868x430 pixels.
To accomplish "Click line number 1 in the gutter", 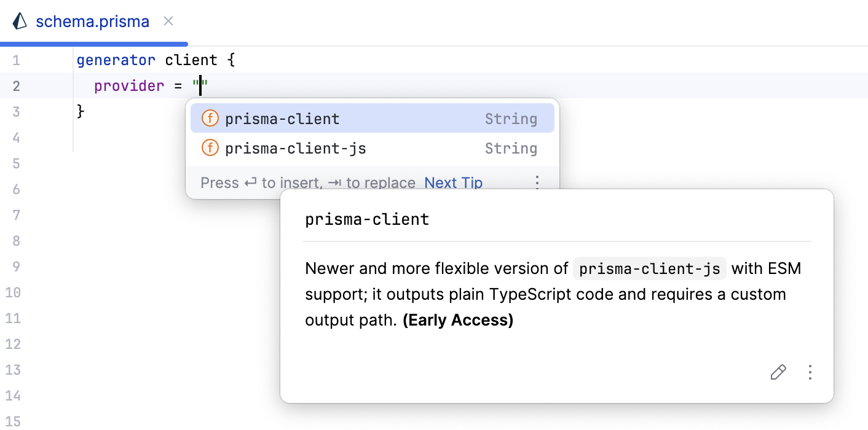I will coord(16,60).
